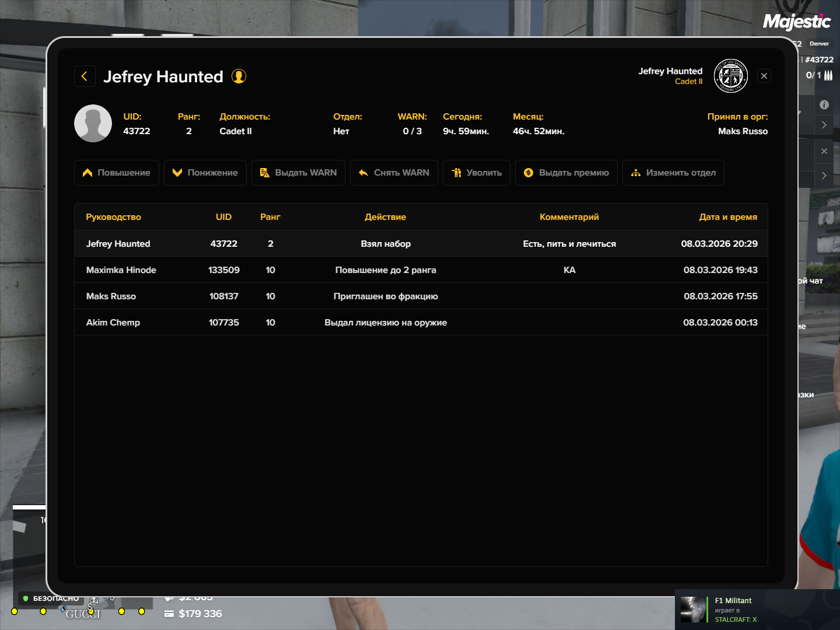Click the bank card balance $179 336
840x630 pixels.
[193, 614]
